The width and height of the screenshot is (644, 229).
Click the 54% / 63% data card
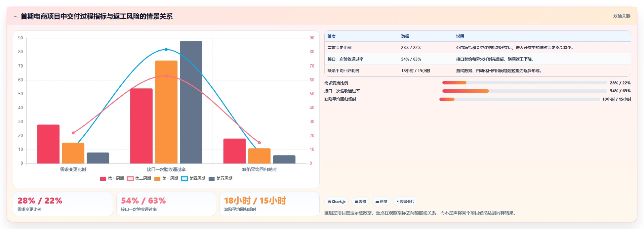tap(166, 204)
